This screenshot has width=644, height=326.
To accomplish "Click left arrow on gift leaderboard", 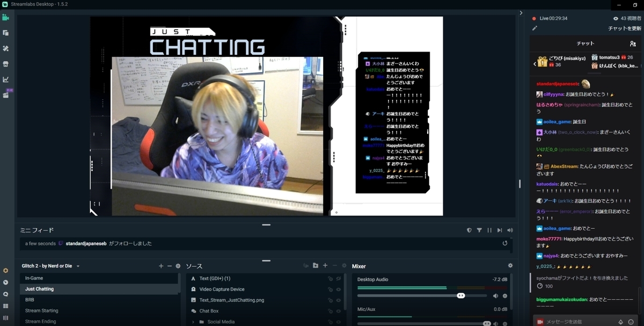I will pyautogui.click(x=535, y=64).
